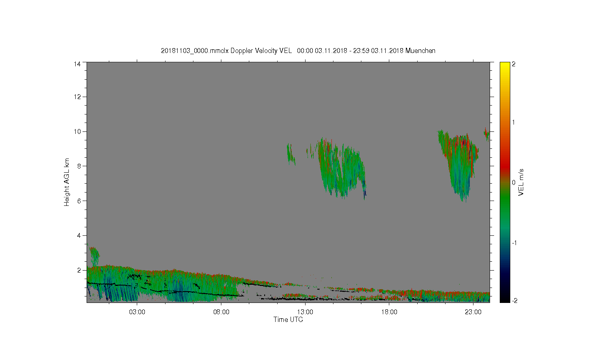Click the 'Height AGL km' axis label
This screenshot has height=364, width=607.
tap(67, 182)
